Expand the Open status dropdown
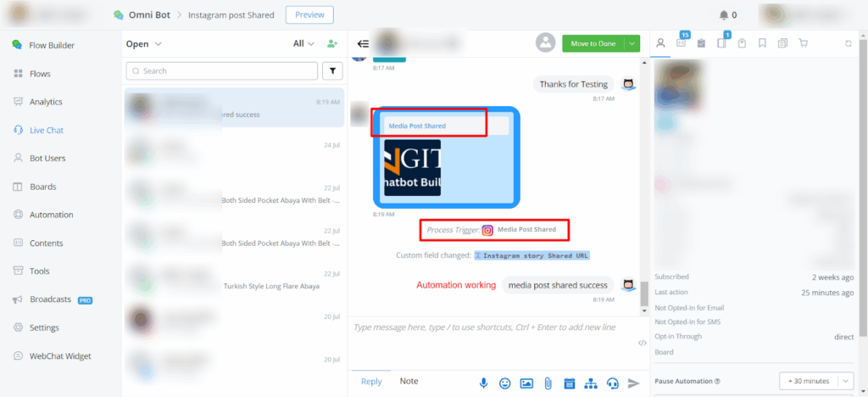This screenshot has height=397, width=868. click(144, 44)
